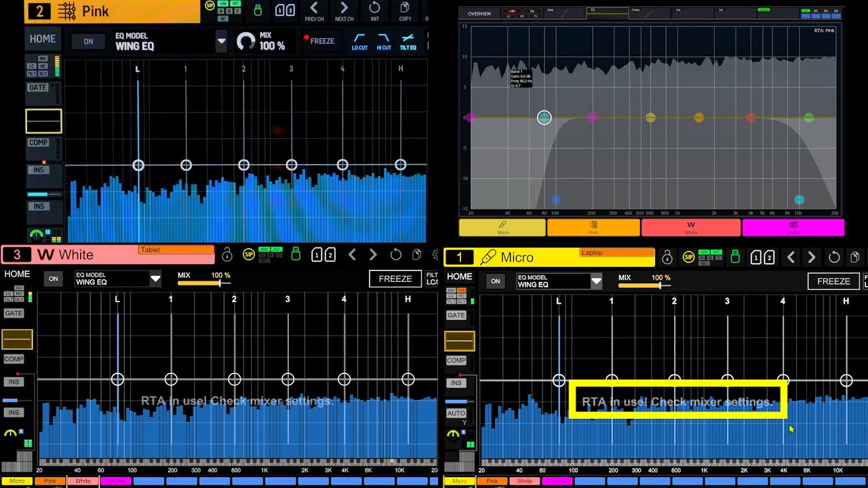868x488 pixels.
Task: Click HOME button in Micro panel
Action: coord(459,277)
